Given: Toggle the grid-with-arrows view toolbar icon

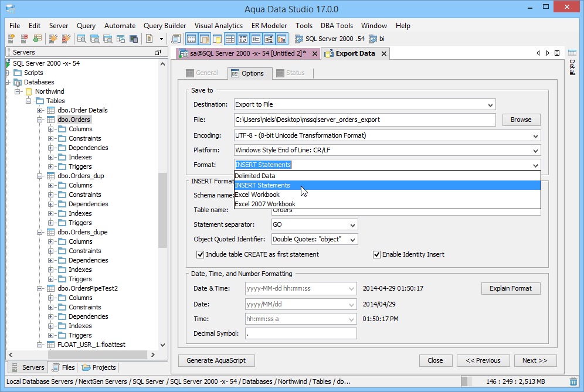Looking at the screenshot, I should click(x=243, y=39).
